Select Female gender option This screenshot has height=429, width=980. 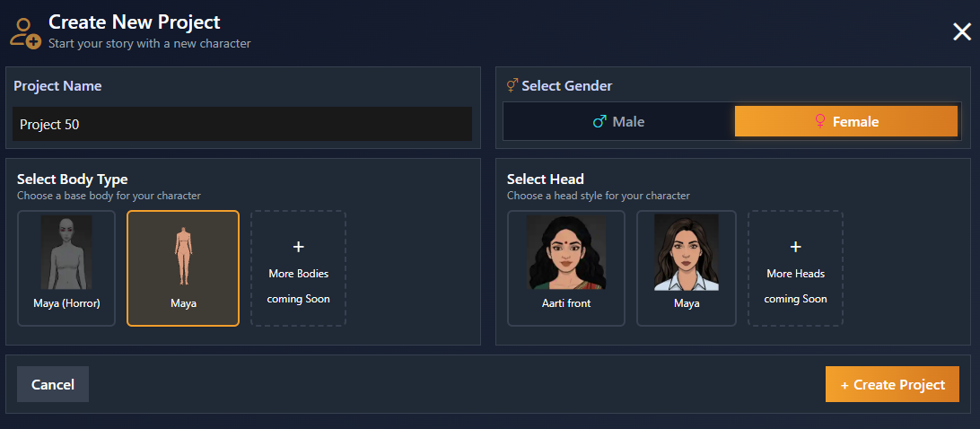pyautogui.click(x=846, y=121)
